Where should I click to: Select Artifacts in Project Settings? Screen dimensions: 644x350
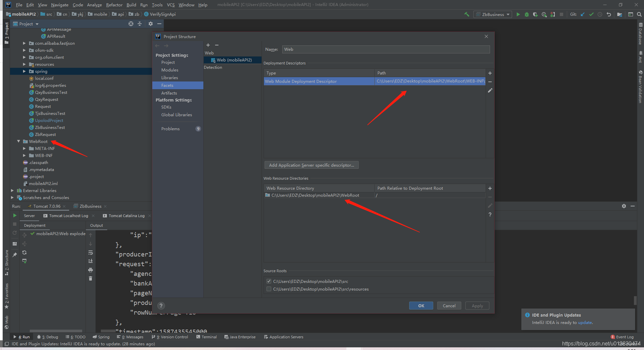click(169, 93)
